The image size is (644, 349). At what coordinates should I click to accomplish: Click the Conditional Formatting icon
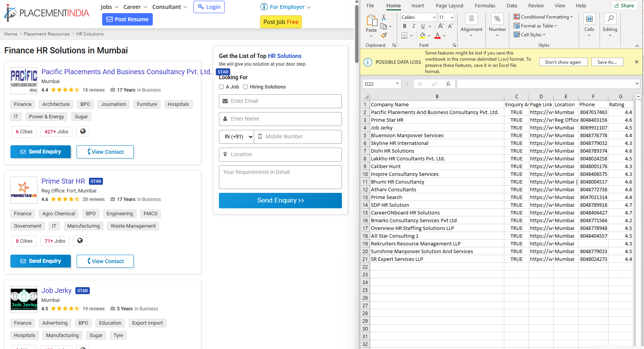pos(516,16)
